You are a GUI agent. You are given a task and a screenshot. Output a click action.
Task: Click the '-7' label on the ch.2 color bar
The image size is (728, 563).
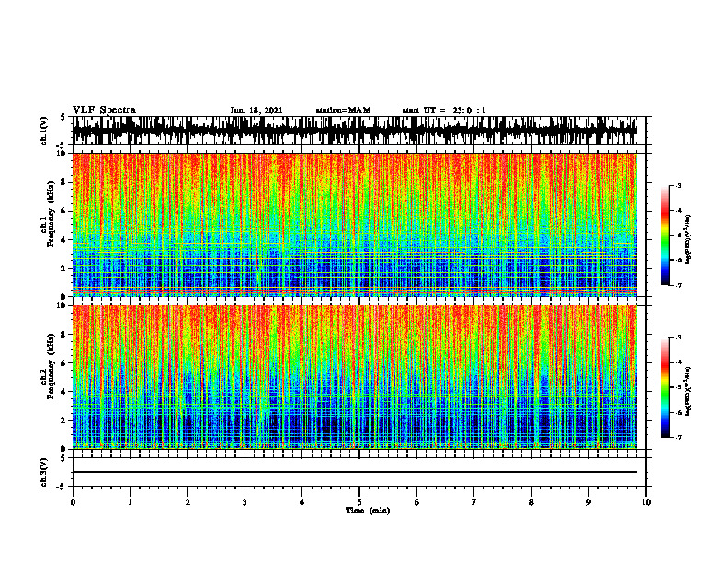(678, 437)
